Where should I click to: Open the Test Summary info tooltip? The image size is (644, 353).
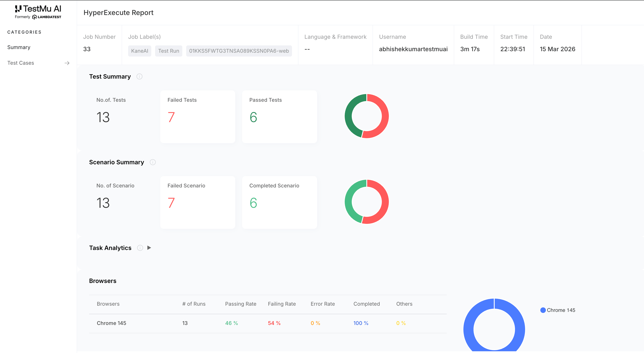139,76
